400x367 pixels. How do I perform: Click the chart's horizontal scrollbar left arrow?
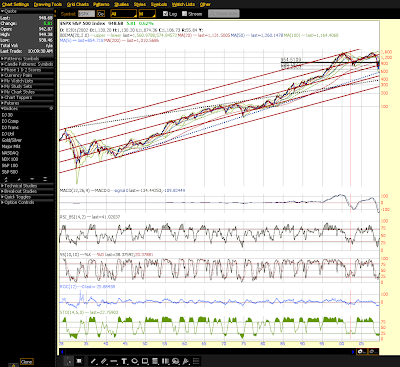(x=62, y=351)
